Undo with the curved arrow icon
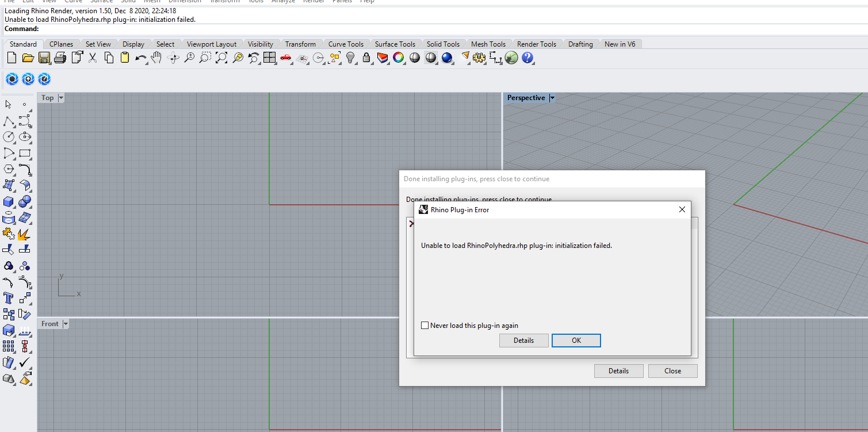The width and height of the screenshot is (868, 432). (141, 58)
